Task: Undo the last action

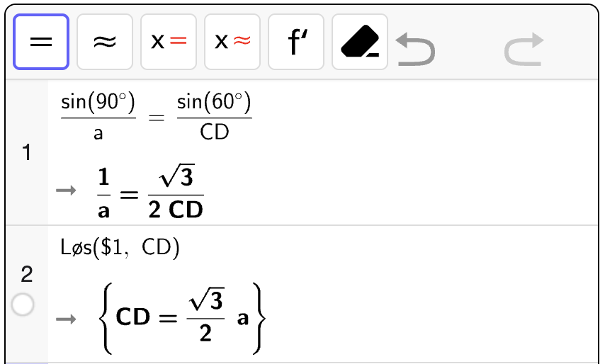Action: (x=415, y=49)
